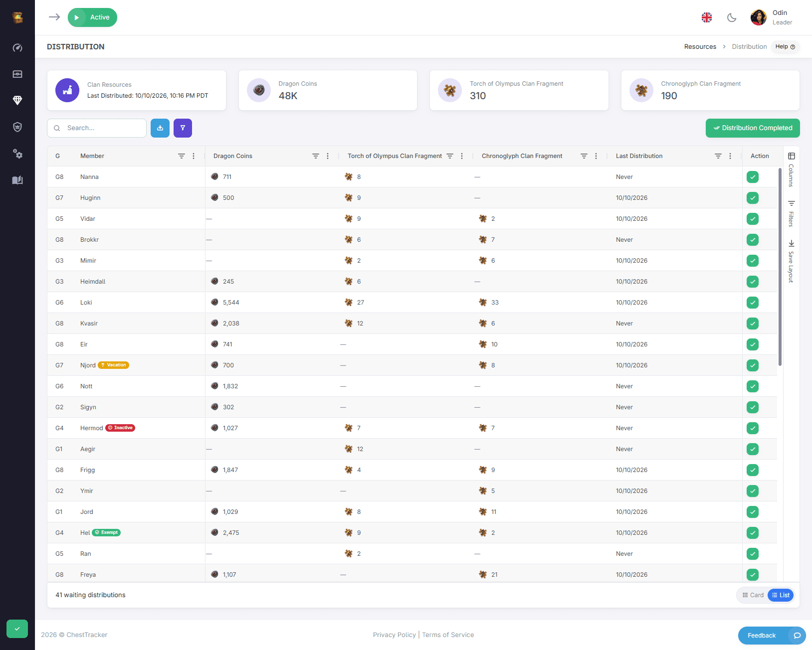The height and width of the screenshot is (650, 812).
Task: Click the Distribution Completed button
Action: (x=753, y=128)
